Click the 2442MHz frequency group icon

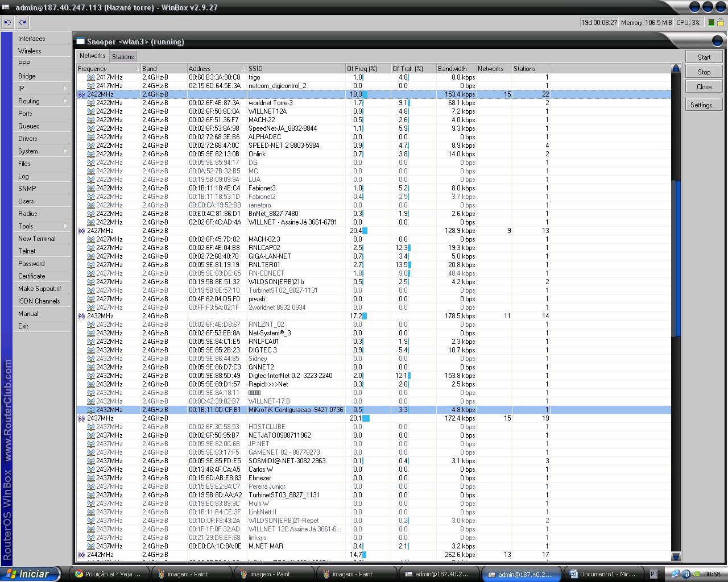pyautogui.click(x=81, y=555)
